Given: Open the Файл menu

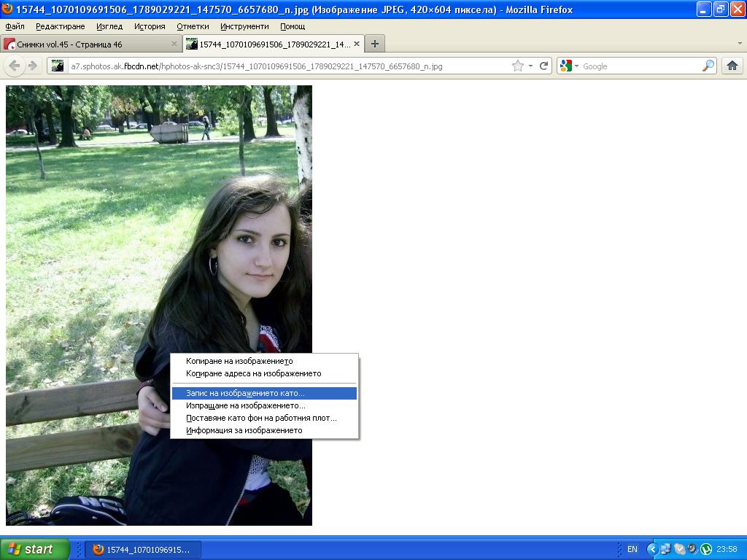Looking at the screenshot, I should 15,26.
